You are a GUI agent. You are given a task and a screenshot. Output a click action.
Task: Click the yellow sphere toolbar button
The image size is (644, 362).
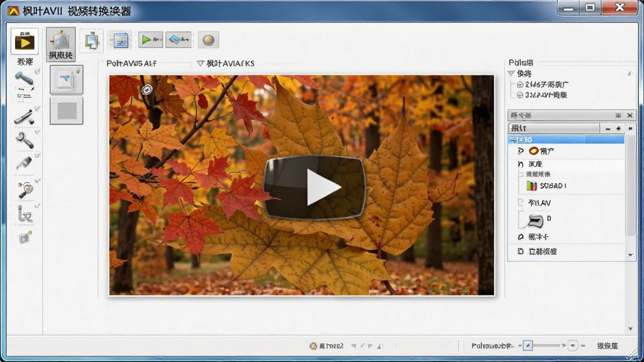tap(208, 40)
